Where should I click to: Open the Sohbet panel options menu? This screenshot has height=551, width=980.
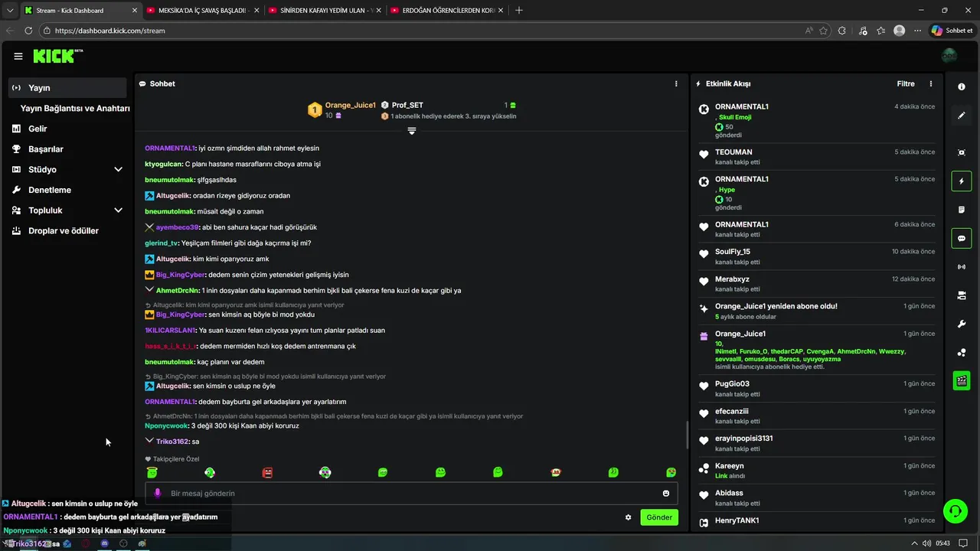click(676, 83)
